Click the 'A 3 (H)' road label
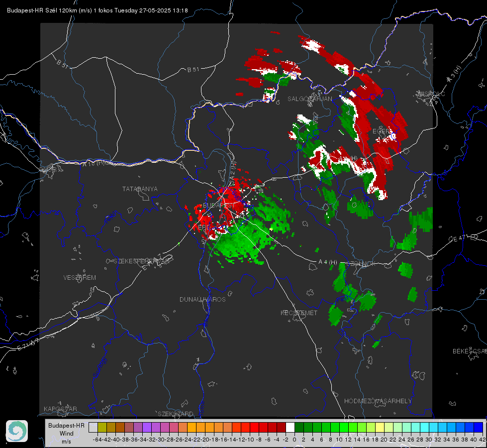 [454, 74]
